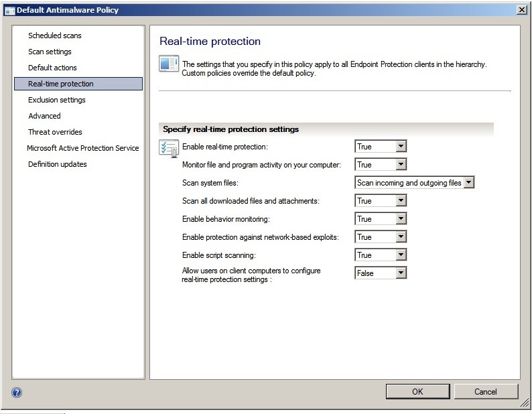Go to Scheduled scans page

click(55, 36)
